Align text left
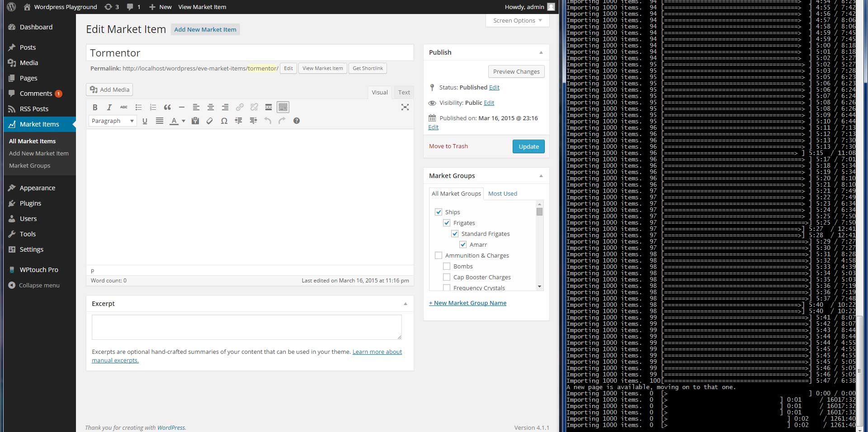 click(x=196, y=107)
